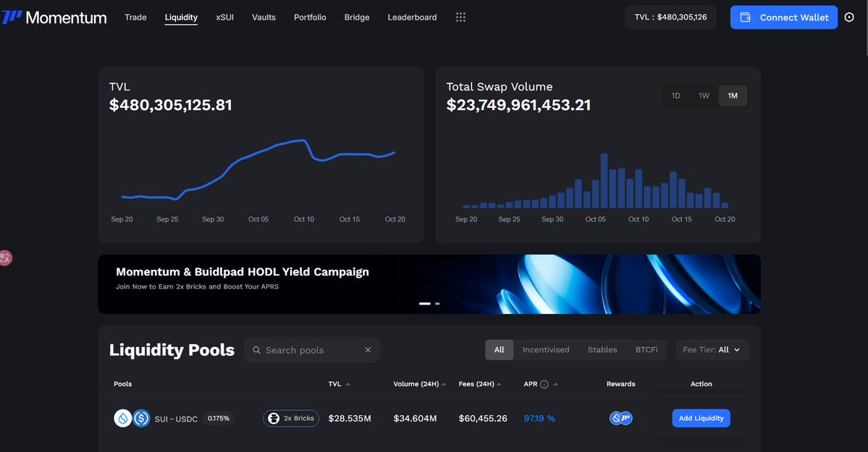The height and width of the screenshot is (452, 868).
Task: Filter pools by Stables
Action: click(x=602, y=349)
